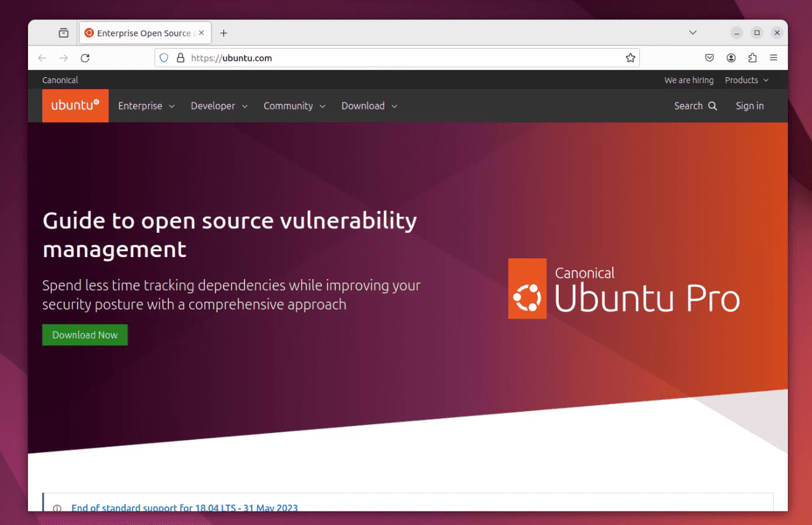Open tracking protection shield icon

pyautogui.click(x=164, y=58)
